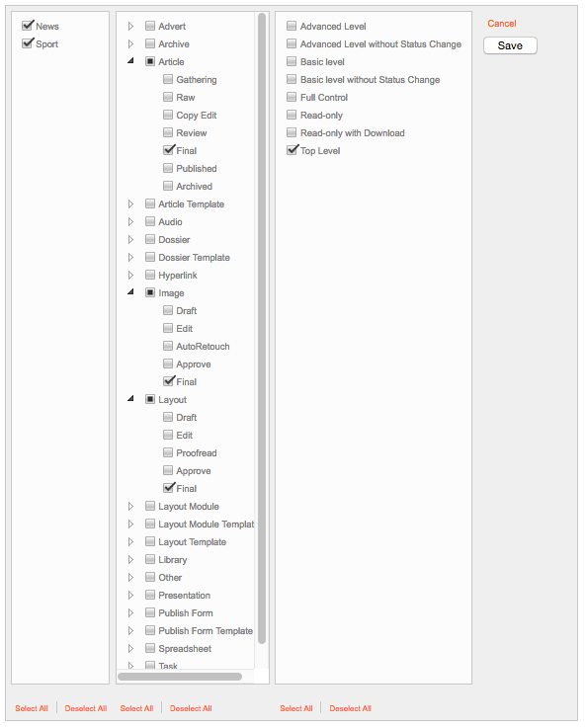Uncheck the Sport brand checkbox
Viewport: 586px width, 728px height.
[28, 43]
